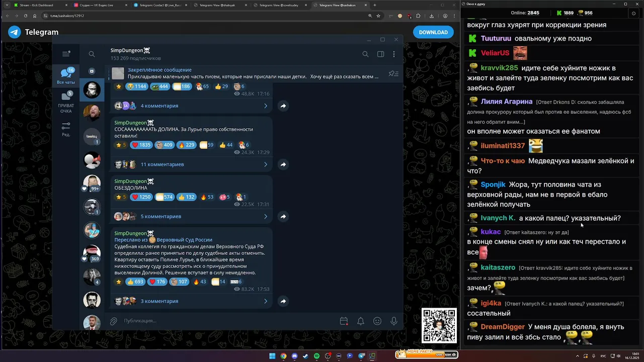
Task: Share the 'ОБЕЗДОЛИНА' post
Action: (x=283, y=217)
